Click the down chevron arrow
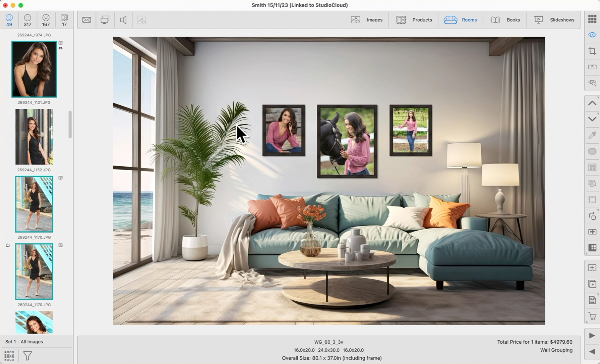Viewport: 600px width, 364px height. [x=592, y=119]
